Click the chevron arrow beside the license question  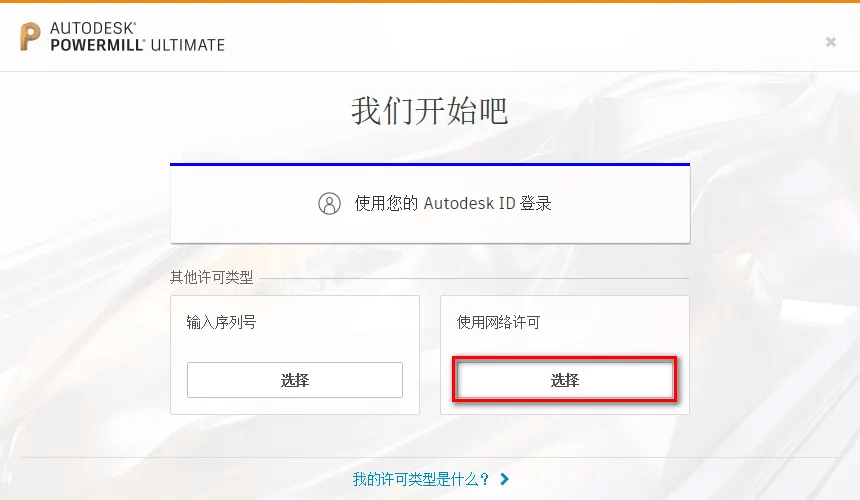click(505, 479)
